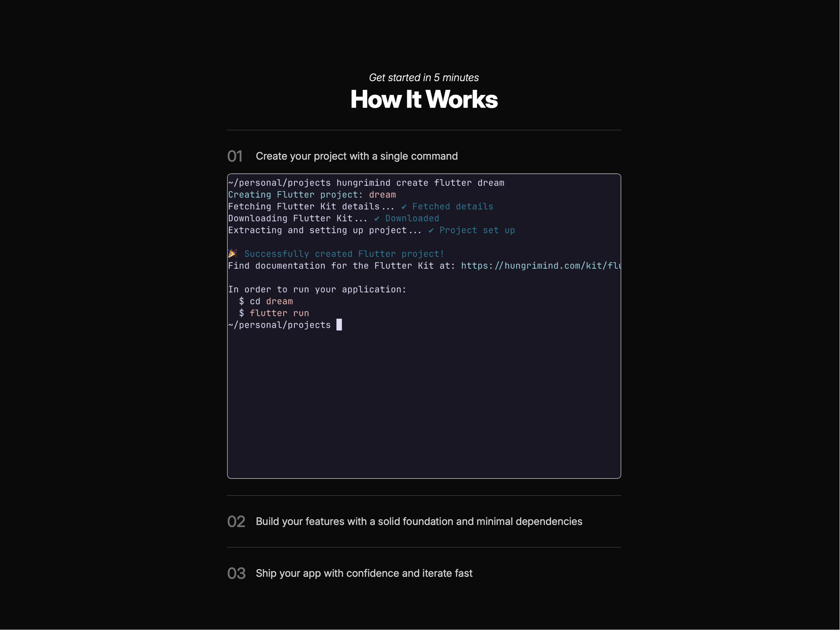Viewport: 840px width, 630px height.
Task: Click the Downloaded checkmark icon
Action: (377, 218)
